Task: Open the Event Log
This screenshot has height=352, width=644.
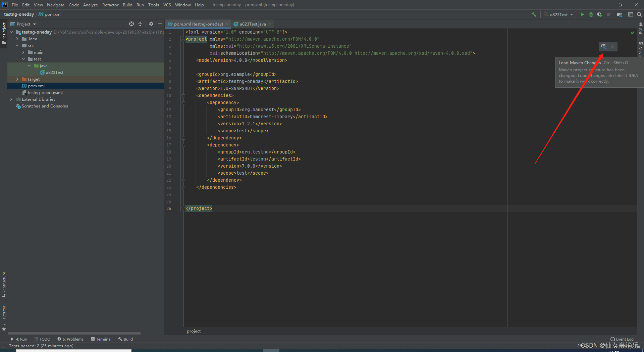Action: [x=622, y=339]
